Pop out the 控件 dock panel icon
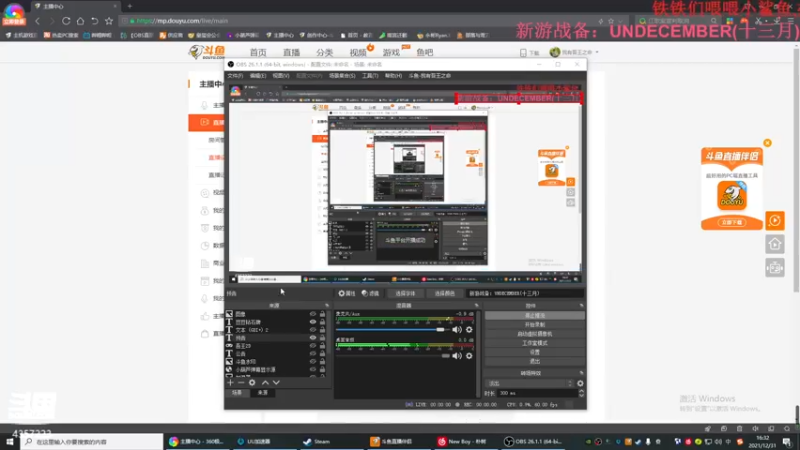The height and width of the screenshot is (450, 800). pyautogui.click(x=581, y=306)
